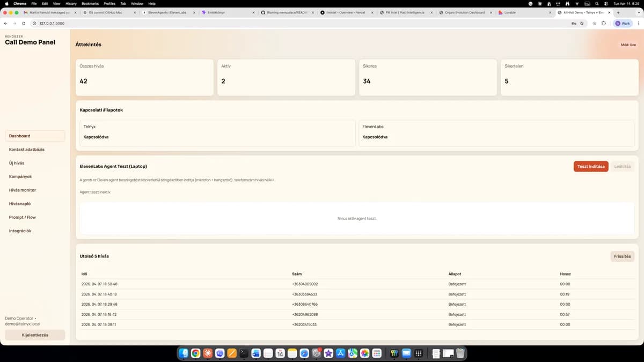Click the Telnyx connection status card
The height and width of the screenshot is (362, 644).
point(217,133)
